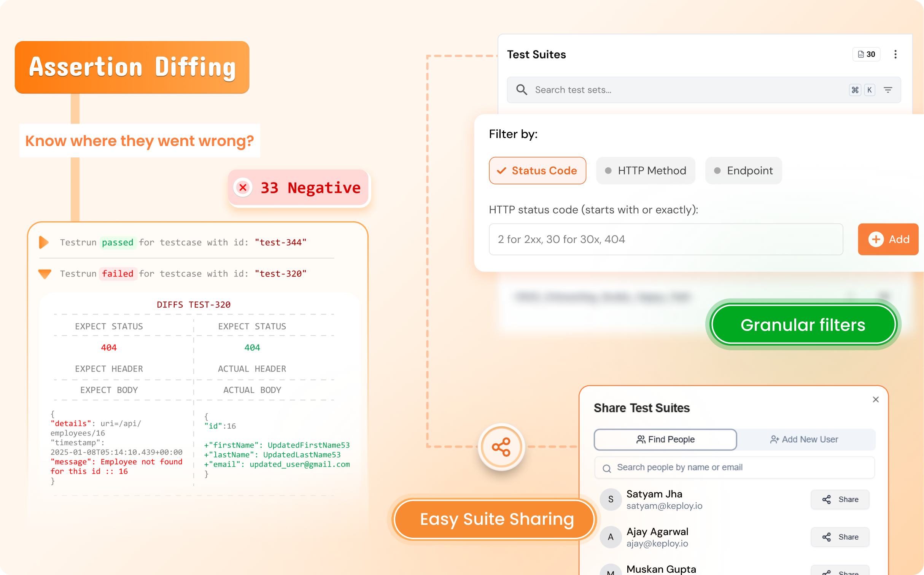The width and height of the screenshot is (924, 575).
Task: Collapse the failed testrun test-320 row
Action: tap(45, 274)
